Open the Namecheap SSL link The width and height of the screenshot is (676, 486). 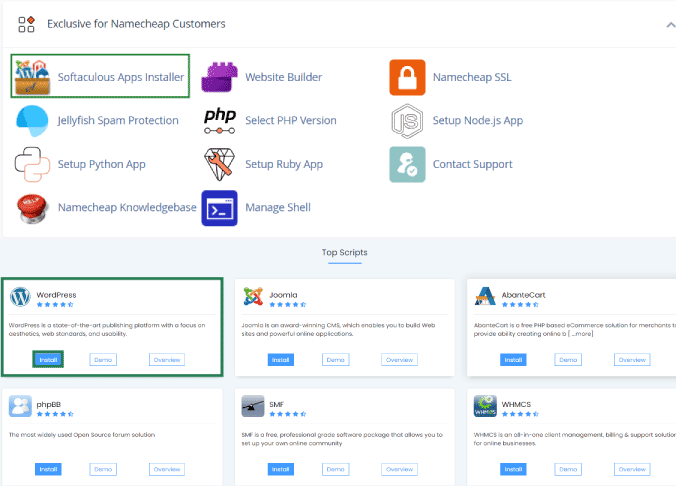tap(472, 77)
